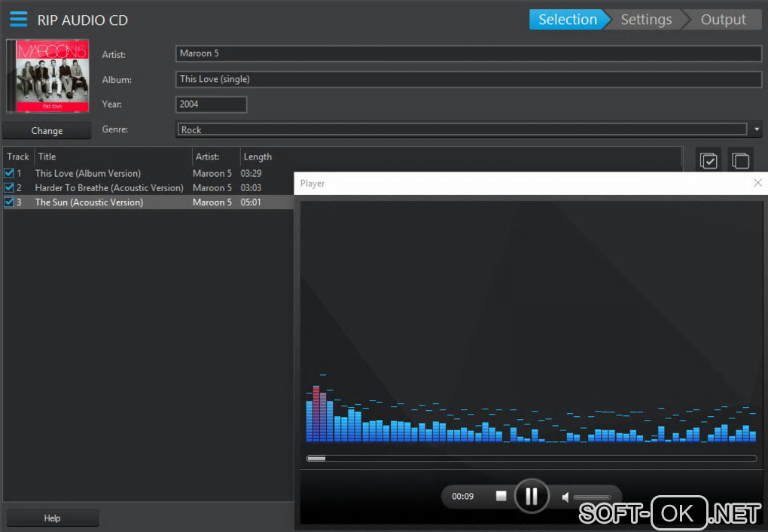
Task: Click the Change cover art button
Action: 47,131
